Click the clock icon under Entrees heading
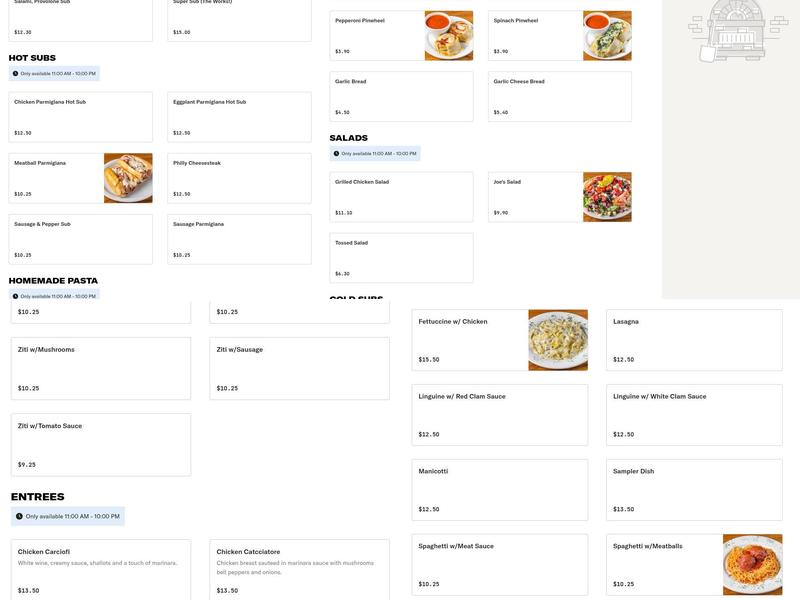800x600 pixels. point(19,516)
